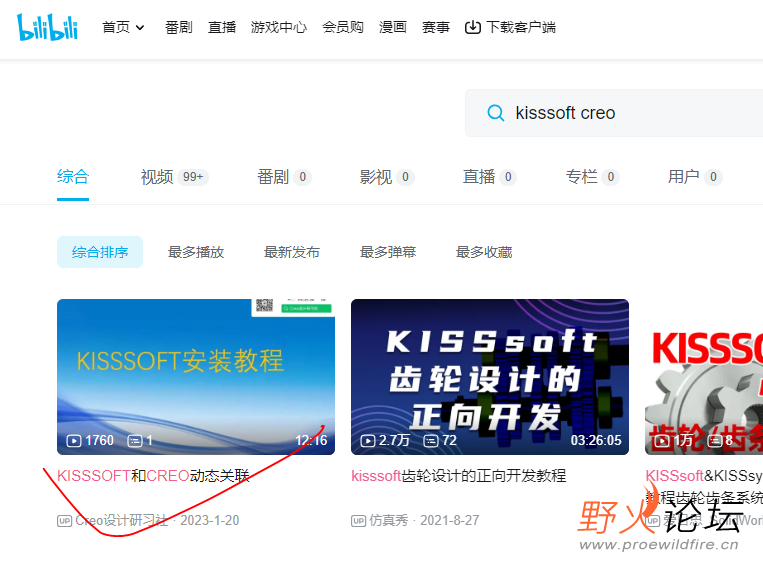Viewport: 763px width, 561px height.
Task: Open the KISSsoft&KISSsy video title
Action: tap(704, 486)
